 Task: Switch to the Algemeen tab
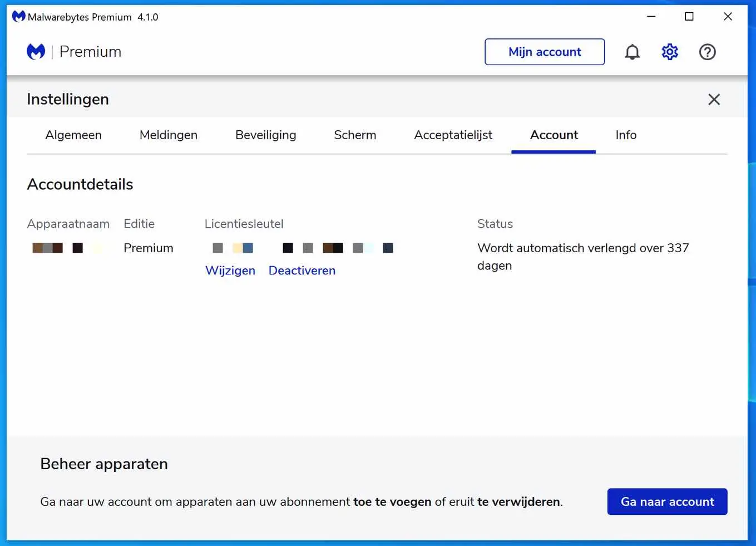(x=73, y=135)
